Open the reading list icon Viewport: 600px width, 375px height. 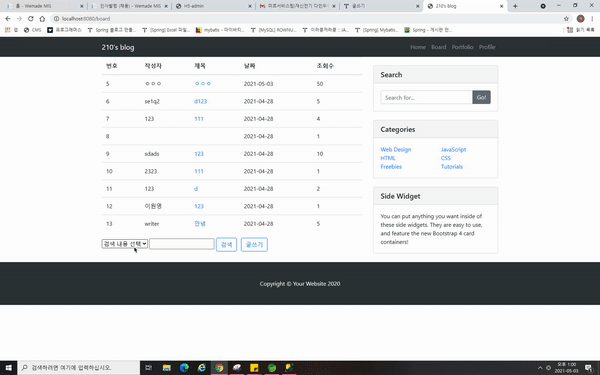tap(570, 30)
